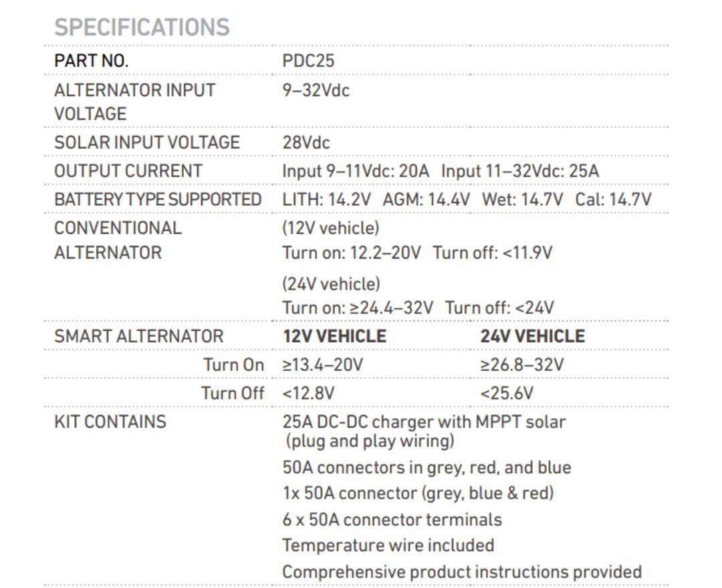The width and height of the screenshot is (722, 588).
Task: Click the BATTERY TYPE SUPPORTED label
Action: [158, 199]
